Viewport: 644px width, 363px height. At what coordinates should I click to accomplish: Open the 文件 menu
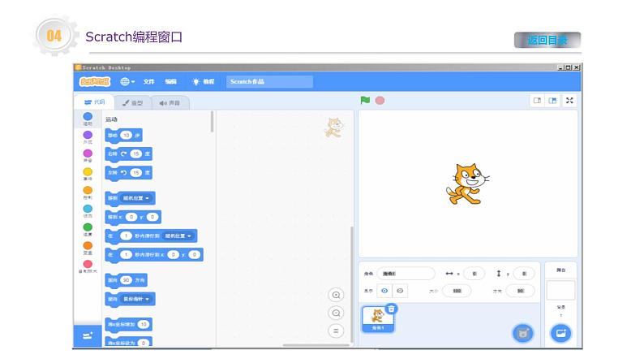(149, 82)
